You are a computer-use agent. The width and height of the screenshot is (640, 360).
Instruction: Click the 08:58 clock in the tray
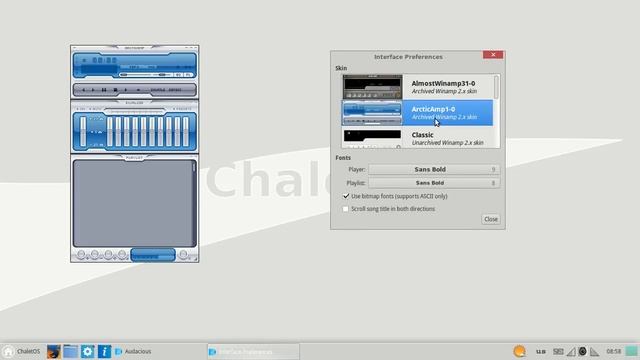(613, 351)
